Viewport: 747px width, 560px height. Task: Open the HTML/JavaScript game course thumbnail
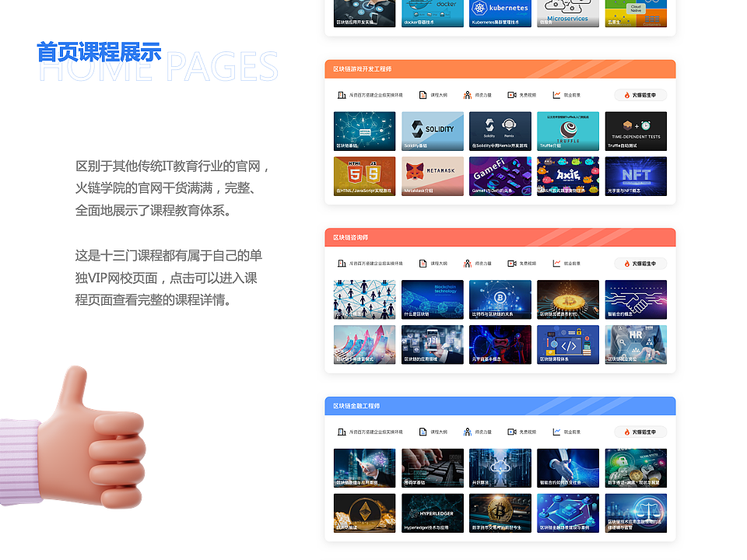364,177
